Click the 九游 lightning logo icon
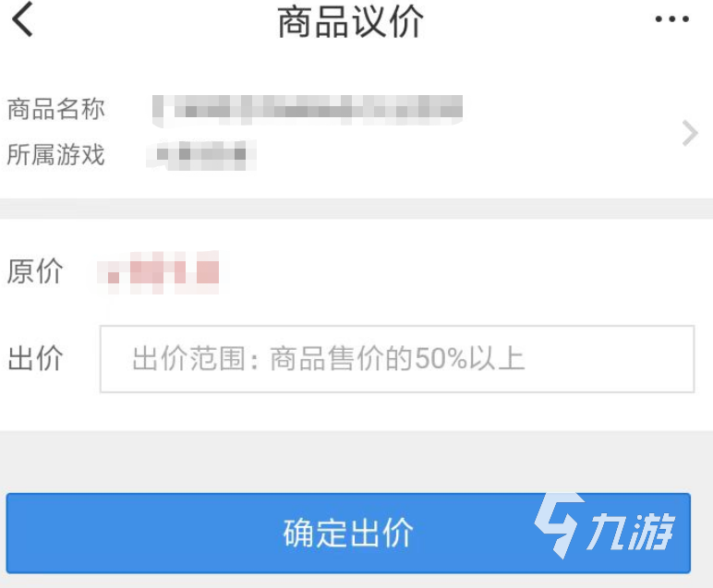This screenshot has height=588, width=713. click(x=559, y=525)
